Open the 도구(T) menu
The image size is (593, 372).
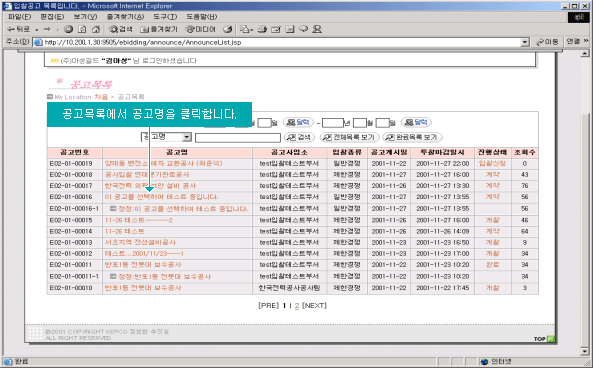coord(165,17)
